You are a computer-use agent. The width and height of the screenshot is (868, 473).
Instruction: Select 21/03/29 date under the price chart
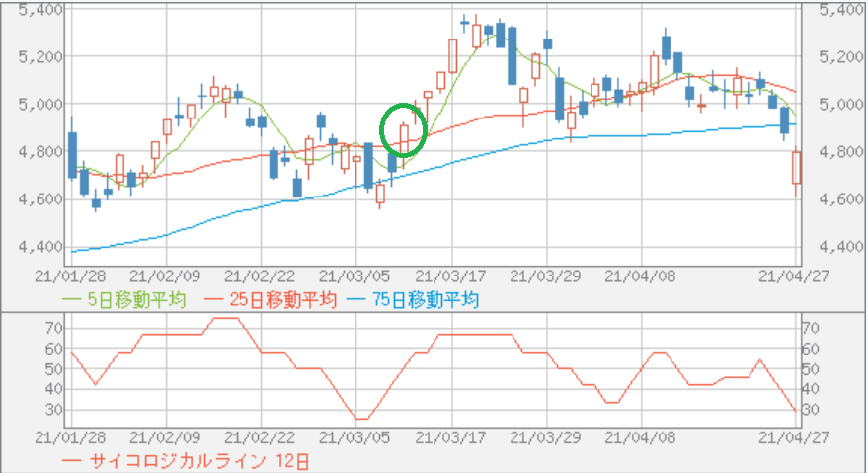545,276
